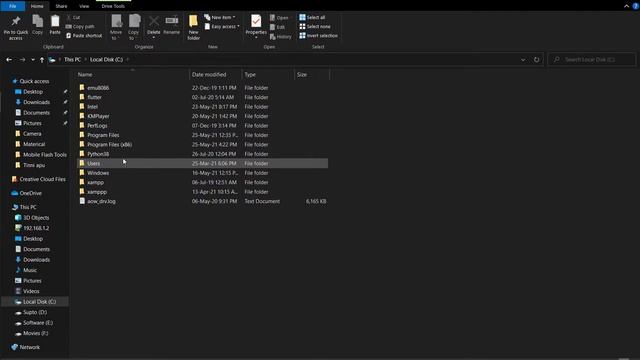Viewport: 640px width, 360px height.
Task: Open recent locations dropdown arrow
Action: pyautogui.click(x=33, y=60)
